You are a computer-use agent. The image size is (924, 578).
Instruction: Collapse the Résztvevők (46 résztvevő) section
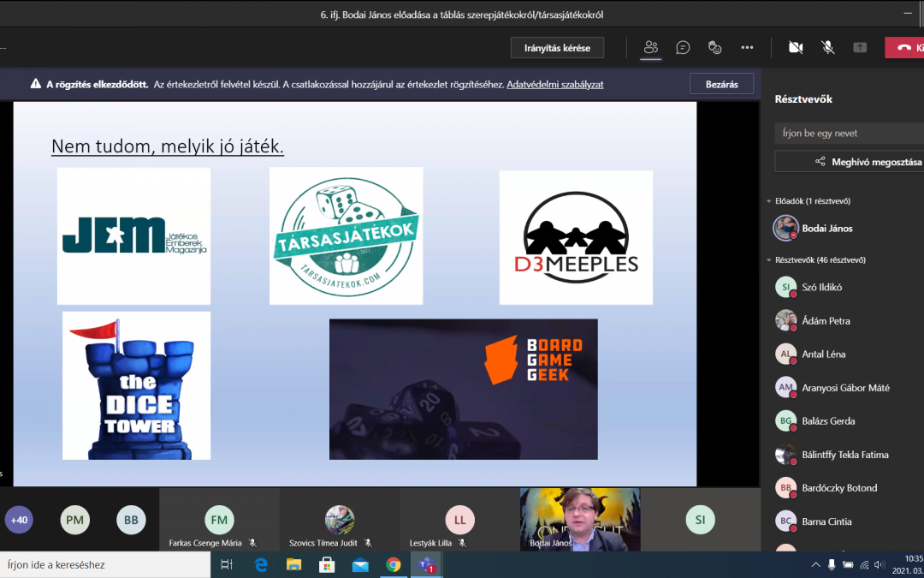point(769,260)
